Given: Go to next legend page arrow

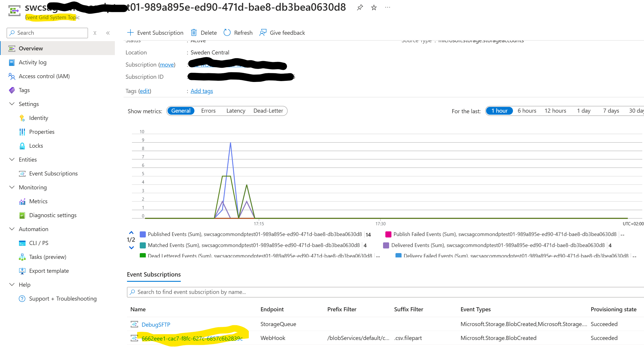Looking at the screenshot, I should (x=131, y=248).
